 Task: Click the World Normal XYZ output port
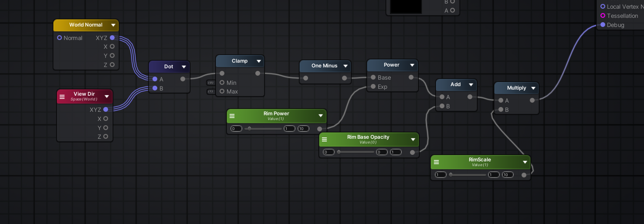point(112,38)
